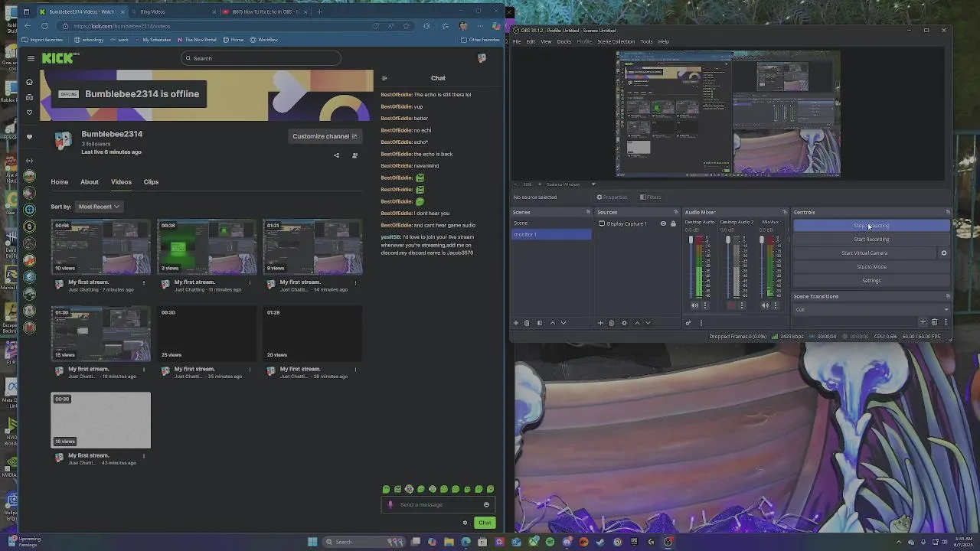Toggle Start Recording in OBS

point(871,240)
